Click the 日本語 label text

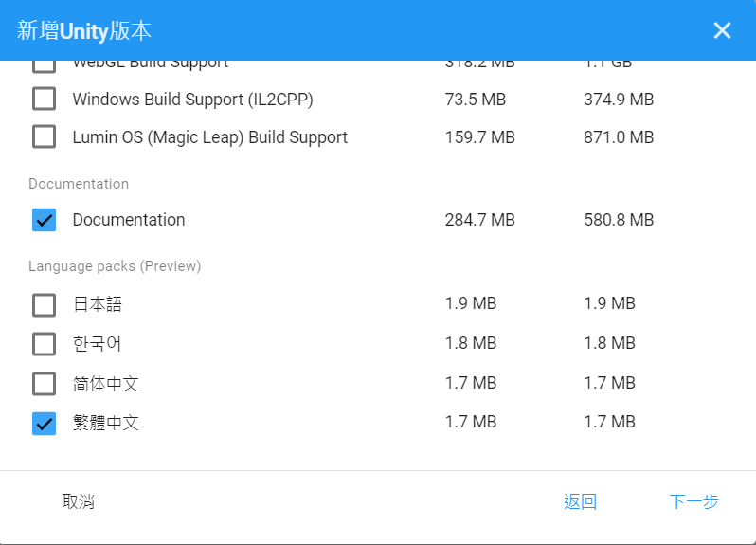(x=98, y=304)
